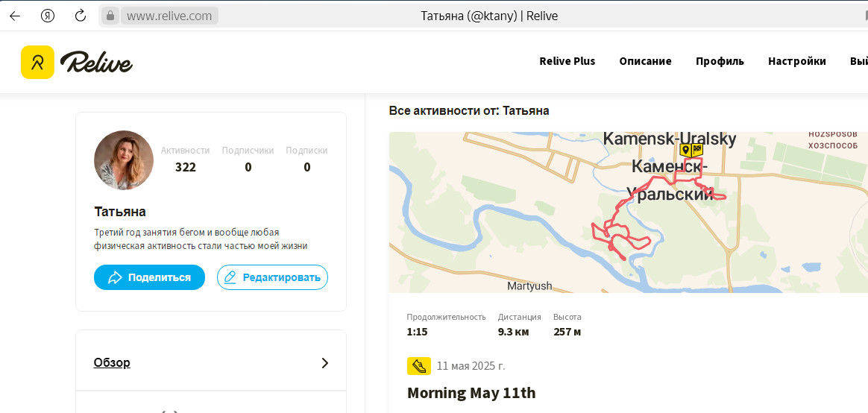Open the Relive Plus menu item
The height and width of the screenshot is (413, 868).
567,61
